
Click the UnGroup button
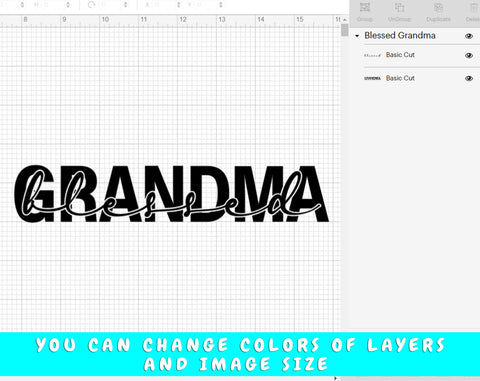[400, 12]
